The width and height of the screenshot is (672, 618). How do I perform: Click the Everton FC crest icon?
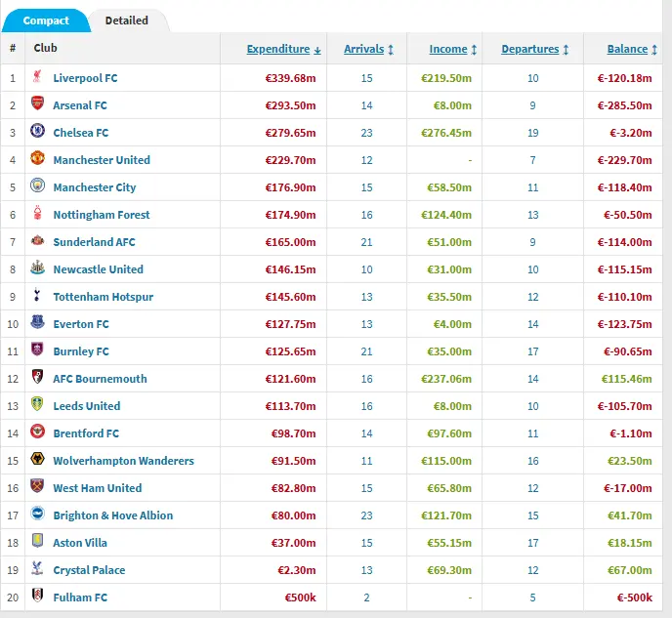[37, 323]
